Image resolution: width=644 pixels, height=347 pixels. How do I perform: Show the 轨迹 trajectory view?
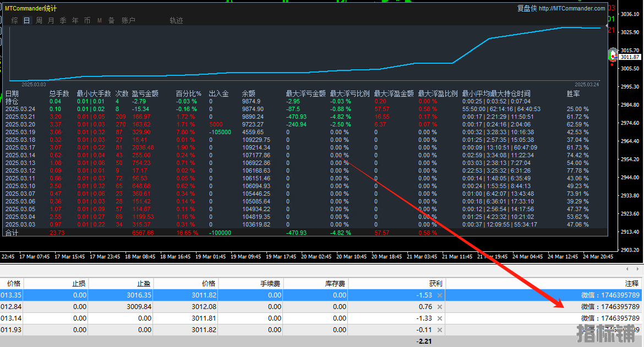click(176, 20)
